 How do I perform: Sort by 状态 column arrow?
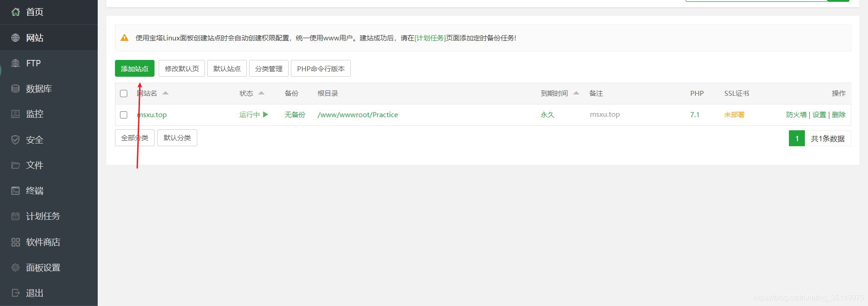pyautogui.click(x=261, y=93)
